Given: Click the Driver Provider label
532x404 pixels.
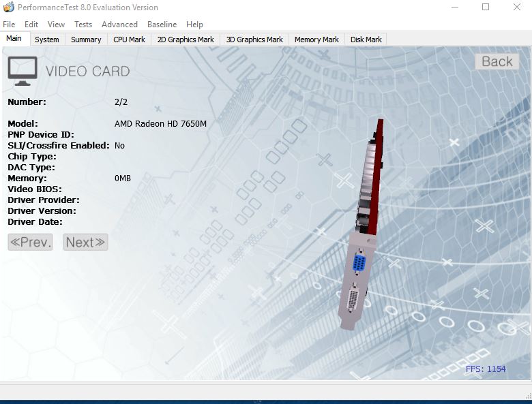Looking at the screenshot, I should click(x=44, y=200).
